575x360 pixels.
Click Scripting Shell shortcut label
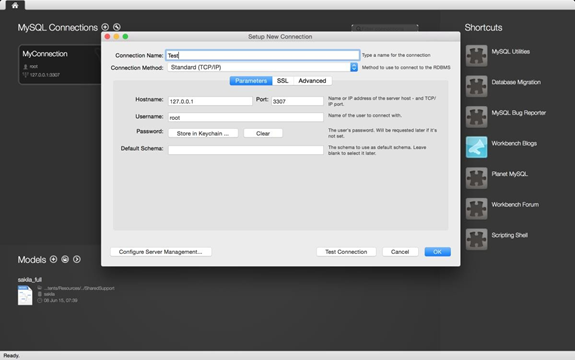[x=510, y=235]
